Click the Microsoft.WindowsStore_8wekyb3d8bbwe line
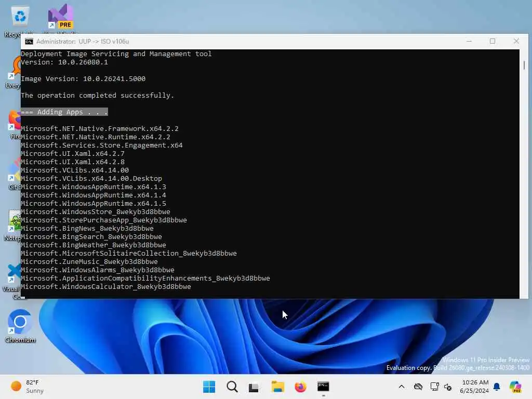Image resolution: width=532 pixels, height=399 pixels. (96, 212)
